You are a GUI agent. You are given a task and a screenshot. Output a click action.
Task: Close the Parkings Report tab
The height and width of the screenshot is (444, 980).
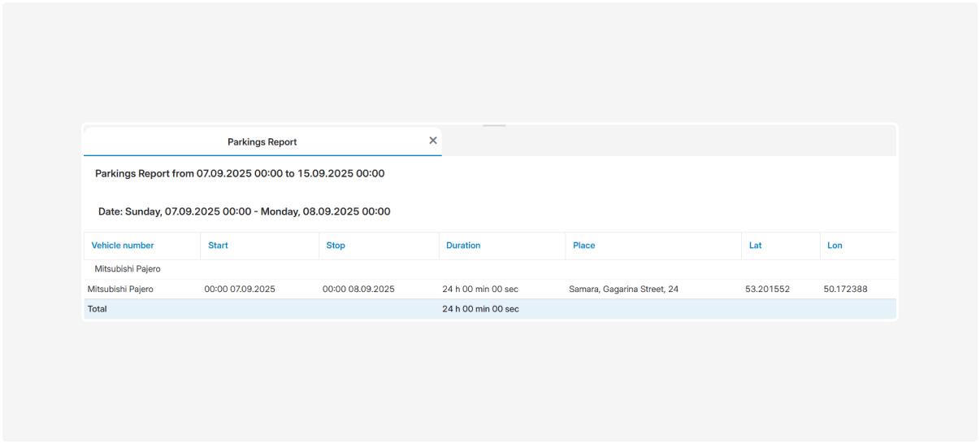433,141
